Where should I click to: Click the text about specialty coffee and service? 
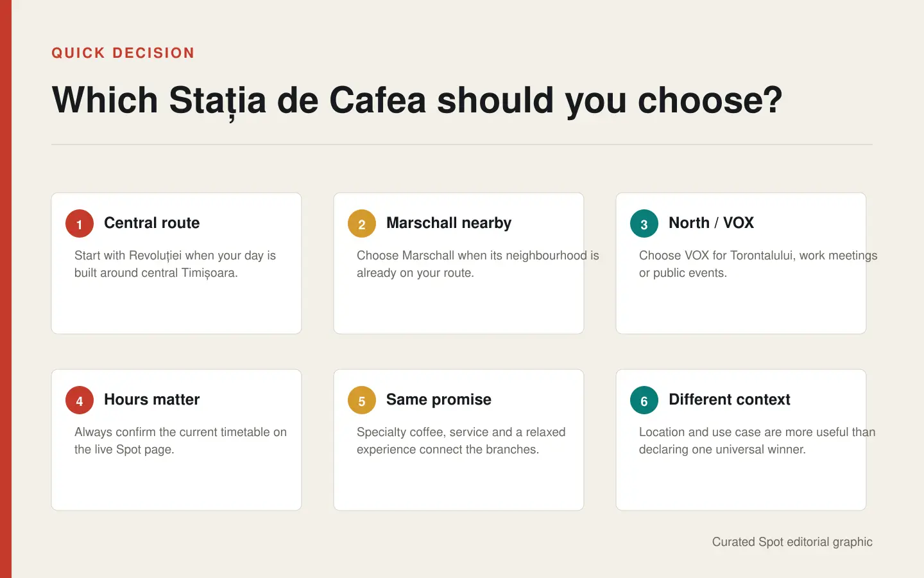(x=461, y=441)
